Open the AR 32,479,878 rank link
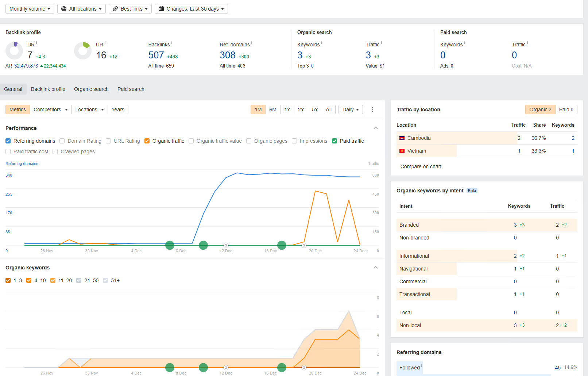Screen dimensions: 588x376 (x=26, y=66)
